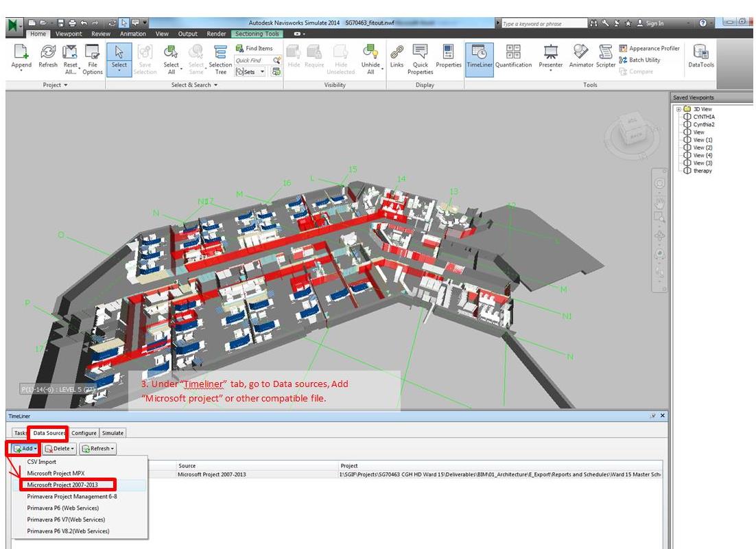756x549 pixels.
Task: Expand the Project group dropdown
Action: [55, 85]
